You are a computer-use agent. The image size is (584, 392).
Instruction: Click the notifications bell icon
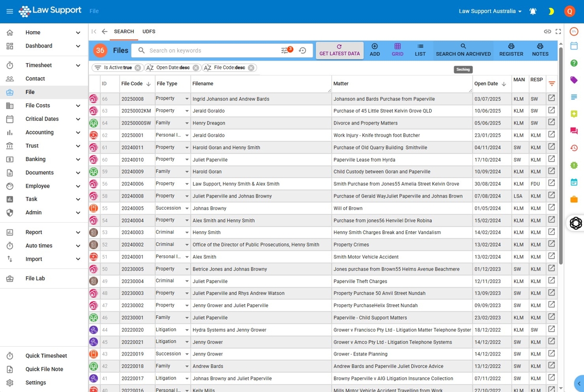click(533, 11)
